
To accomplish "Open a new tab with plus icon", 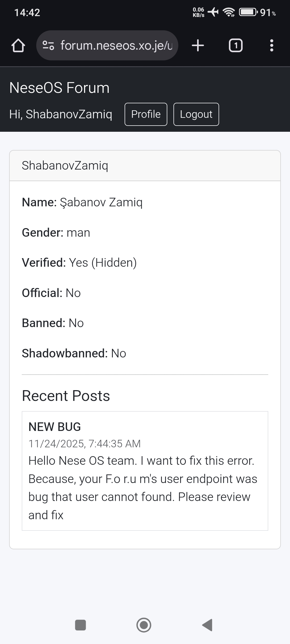I will tap(198, 45).
